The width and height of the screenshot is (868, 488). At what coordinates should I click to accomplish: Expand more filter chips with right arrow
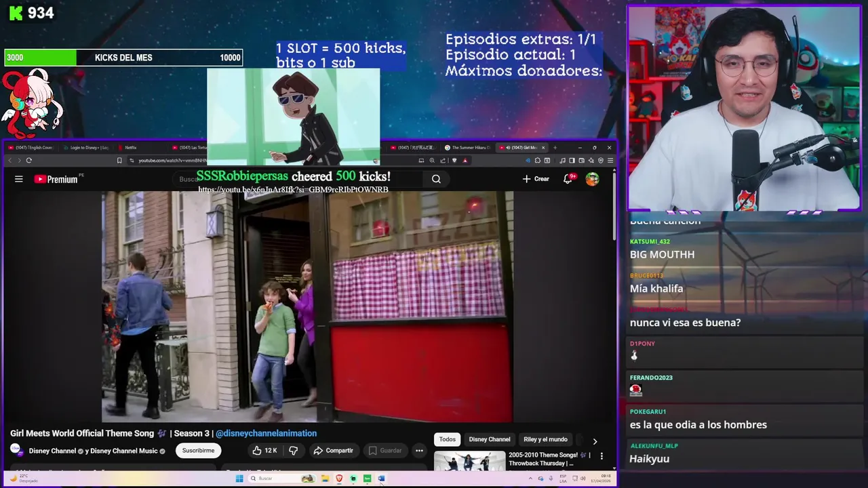click(x=595, y=441)
